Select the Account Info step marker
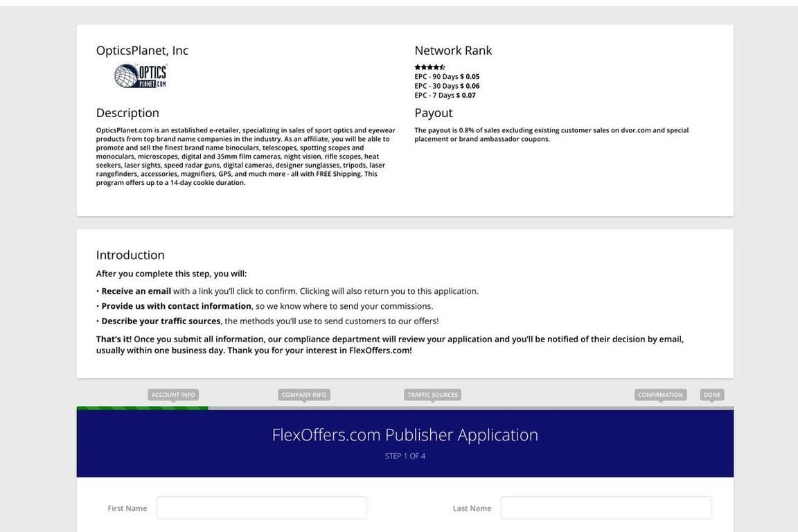Image resolution: width=798 pixels, height=532 pixels. pyautogui.click(x=173, y=395)
